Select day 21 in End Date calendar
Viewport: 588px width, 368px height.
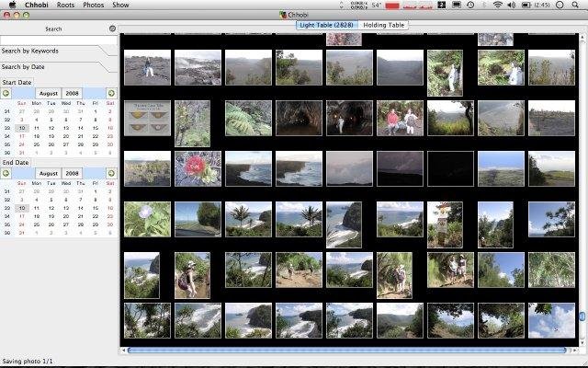tap(81, 216)
